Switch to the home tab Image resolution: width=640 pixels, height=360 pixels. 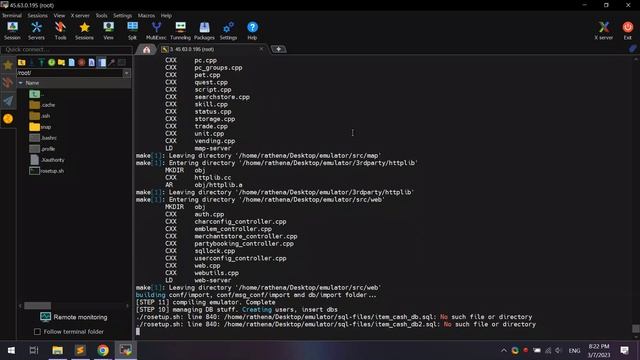pos(147,49)
